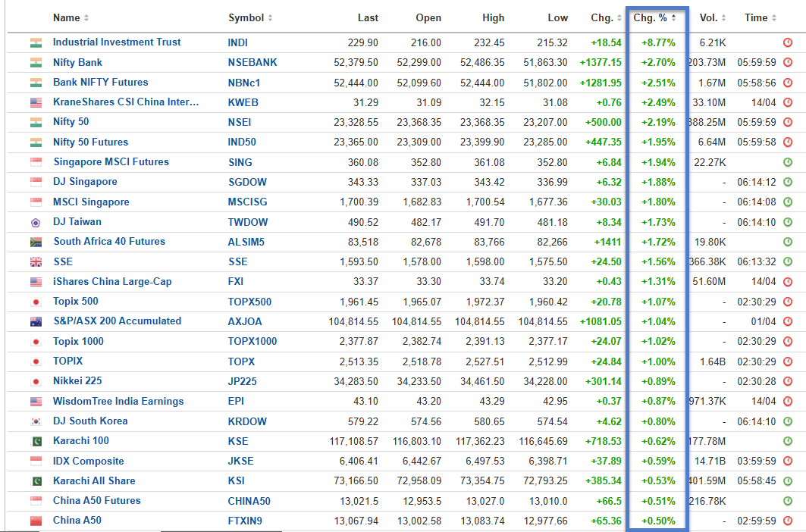Open Singapore MSCI Futures link
This screenshot has height=532, width=806.
(111, 162)
